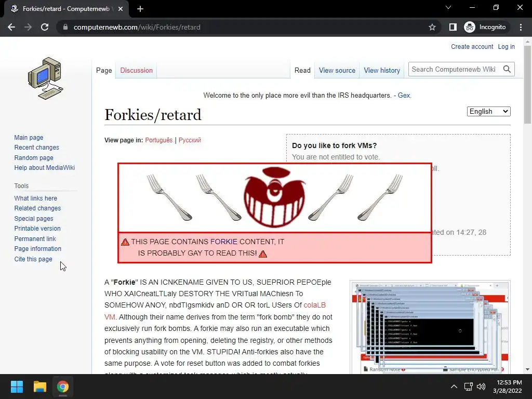This screenshot has width=532, height=399.
Task: Click the left warning triangle icon in the banner
Action: point(125,242)
